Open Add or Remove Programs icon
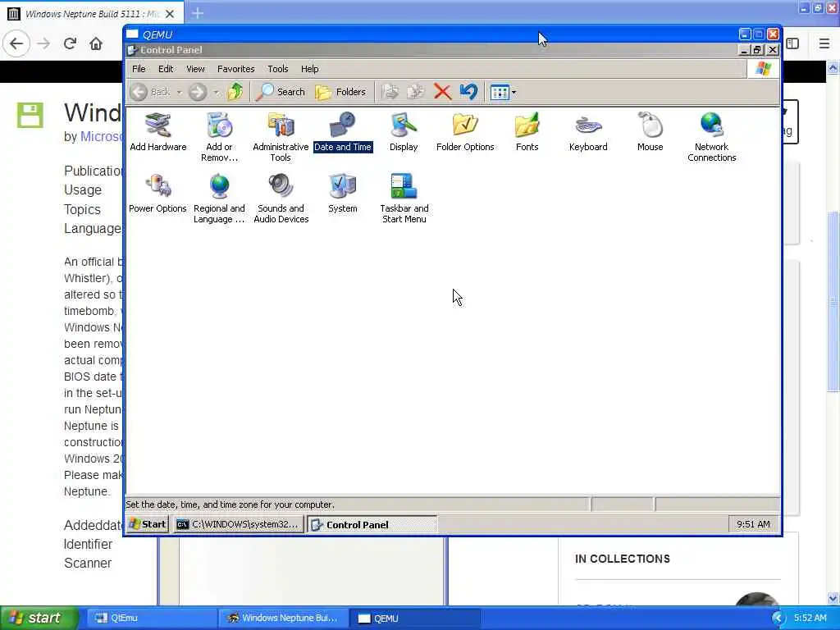840x630 pixels. point(219,137)
